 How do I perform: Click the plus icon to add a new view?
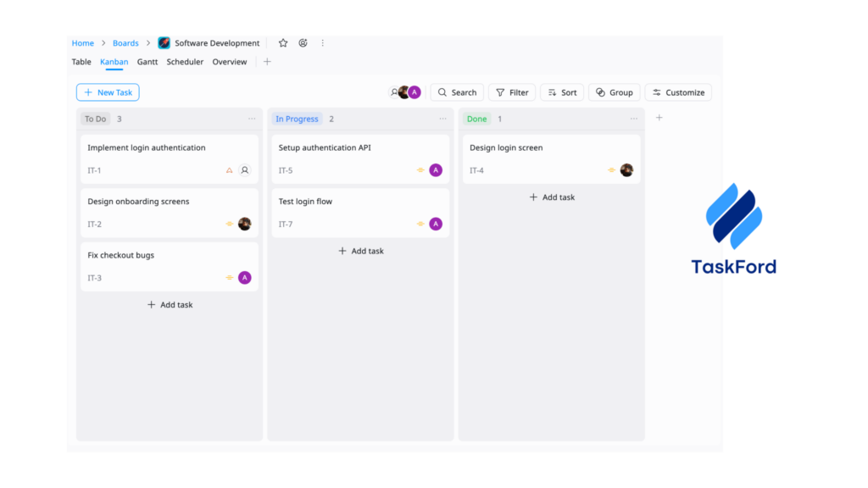tap(266, 61)
